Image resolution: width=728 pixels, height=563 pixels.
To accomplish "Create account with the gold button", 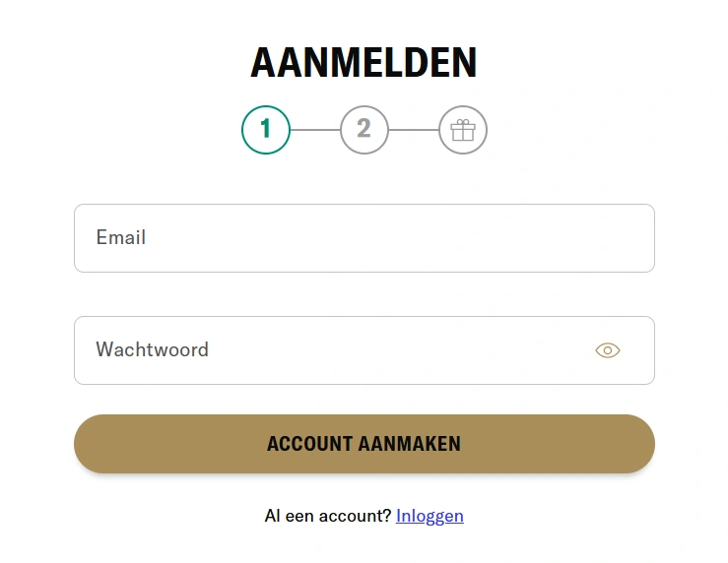I will click(x=364, y=444).
